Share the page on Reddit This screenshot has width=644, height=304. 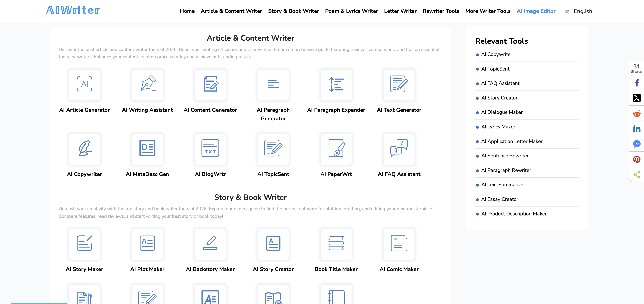(637, 113)
